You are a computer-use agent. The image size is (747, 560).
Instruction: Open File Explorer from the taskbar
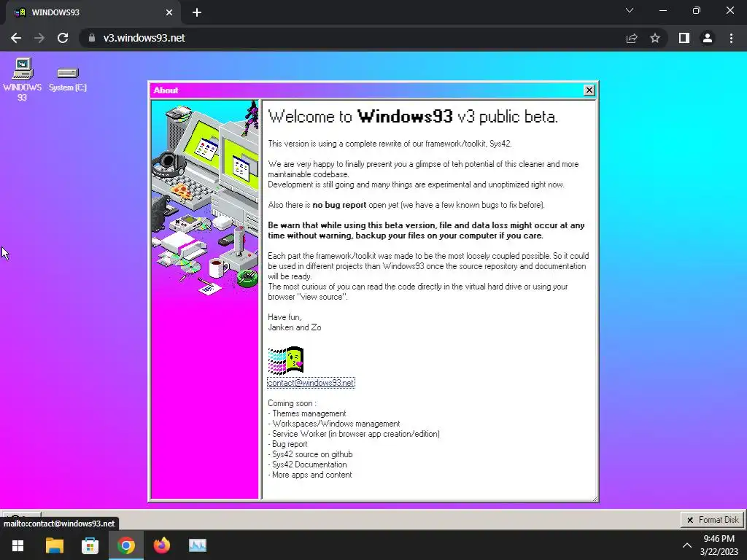tap(54, 545)
